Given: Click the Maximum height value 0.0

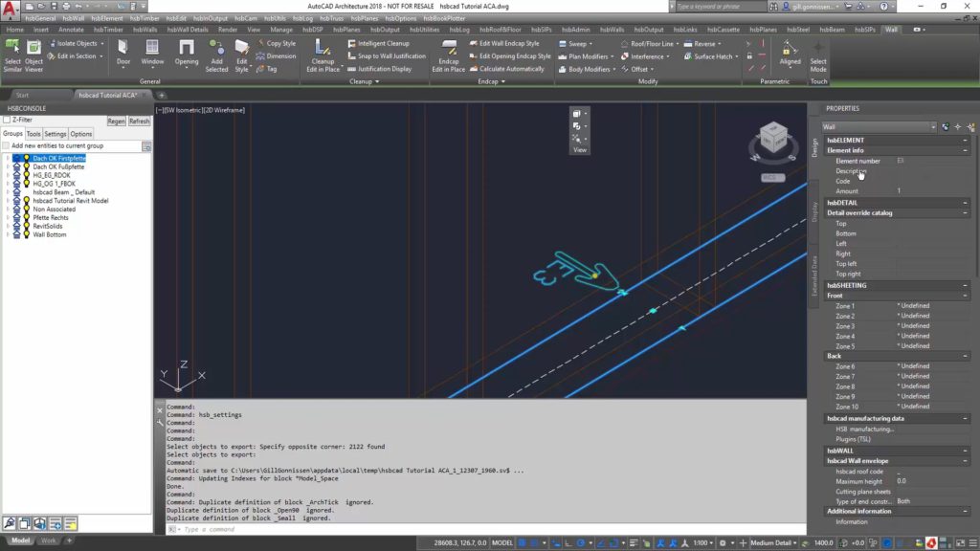Looking at the screenshot, I should pos(902,481).
